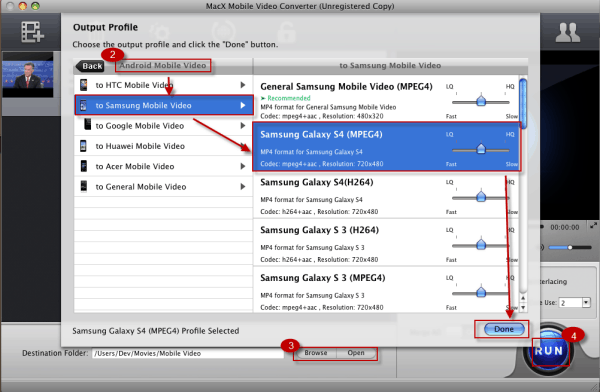Adjust quality slider for Galaxy S 3 (MPEG4)
Image resolution: width=600 pixels, height=392 pixels.
coord(481,293)
